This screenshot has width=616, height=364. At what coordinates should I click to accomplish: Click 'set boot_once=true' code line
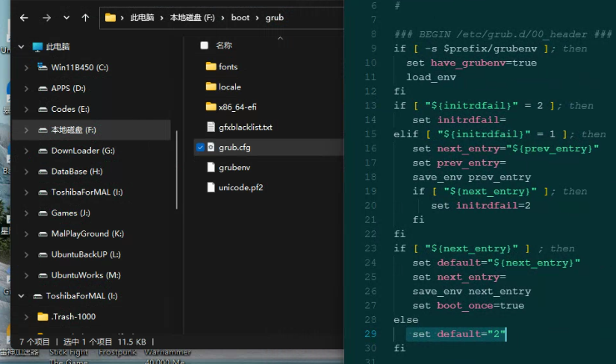click(x=468, y=306)
